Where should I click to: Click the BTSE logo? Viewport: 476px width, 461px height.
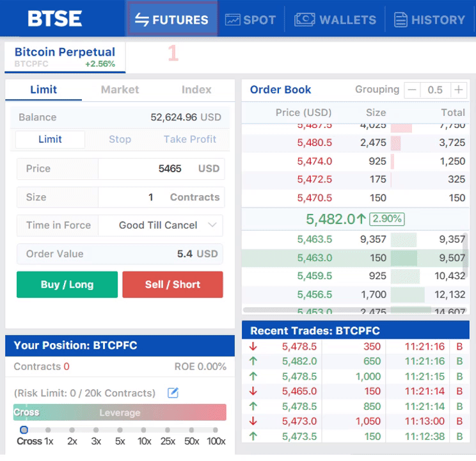coord(55,18)
